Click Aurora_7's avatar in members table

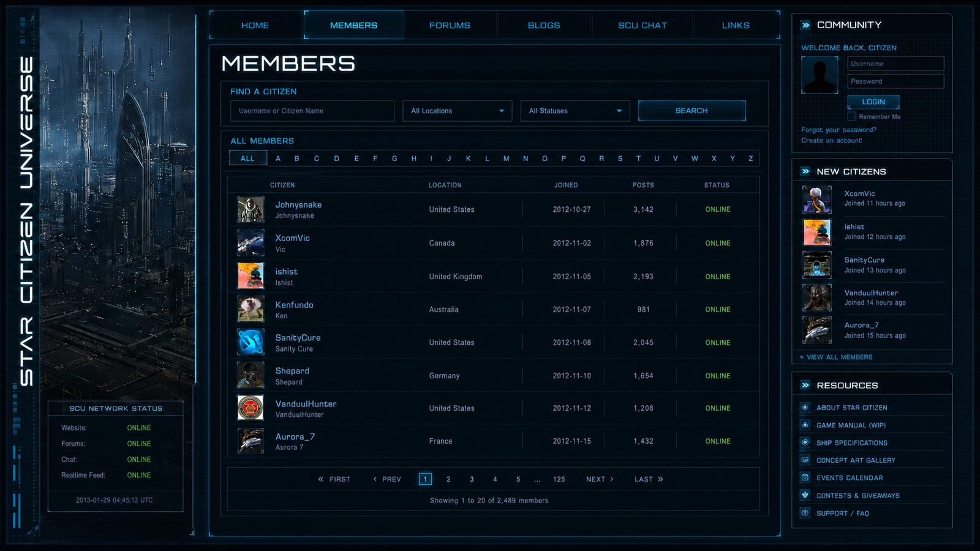click(251, 441)
